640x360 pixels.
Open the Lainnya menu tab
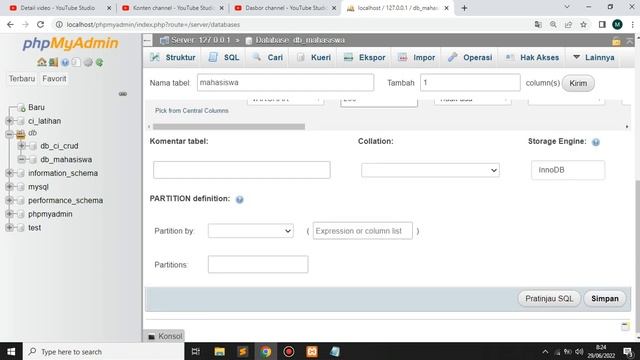[x=594, y=58]
